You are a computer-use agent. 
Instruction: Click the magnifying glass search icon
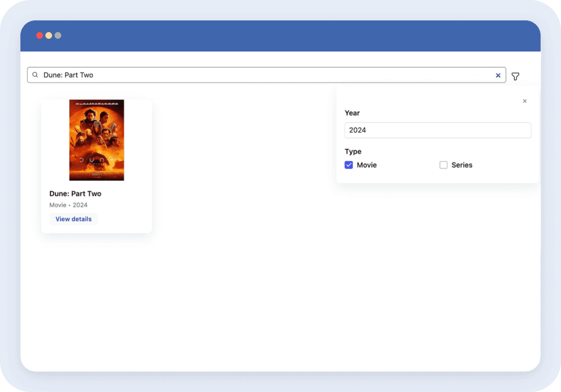tap(35, 75)
